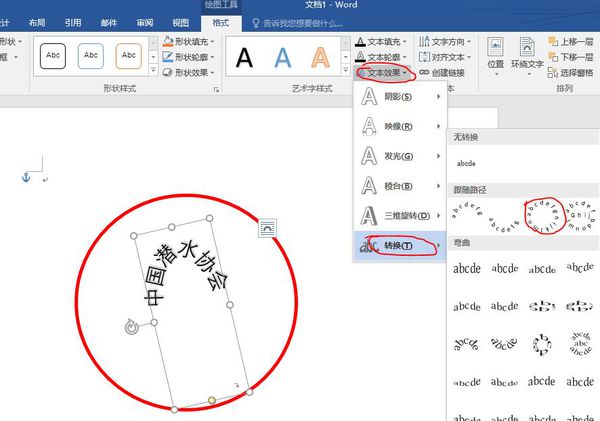Screen dimensions: 600x421
Task: Click the 形状效果 (Shape Effects) icon
Action: 166,73
